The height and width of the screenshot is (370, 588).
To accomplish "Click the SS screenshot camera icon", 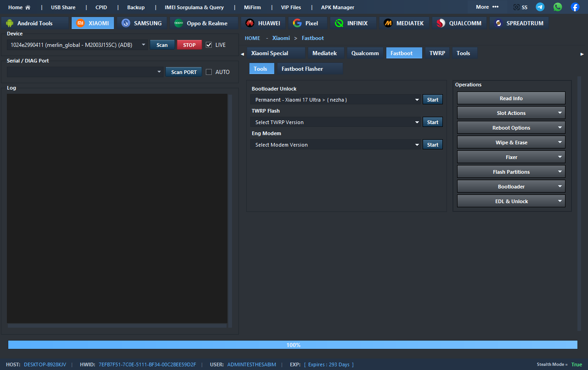I will click(517, 7).
